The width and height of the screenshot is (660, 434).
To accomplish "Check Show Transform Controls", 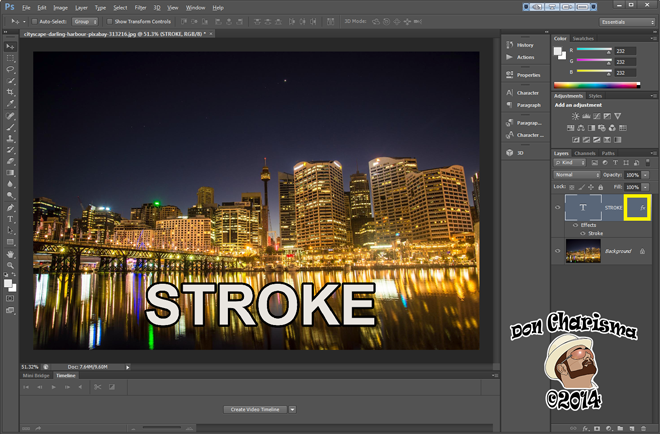I will pyautogui.click(x=108, y=20).
